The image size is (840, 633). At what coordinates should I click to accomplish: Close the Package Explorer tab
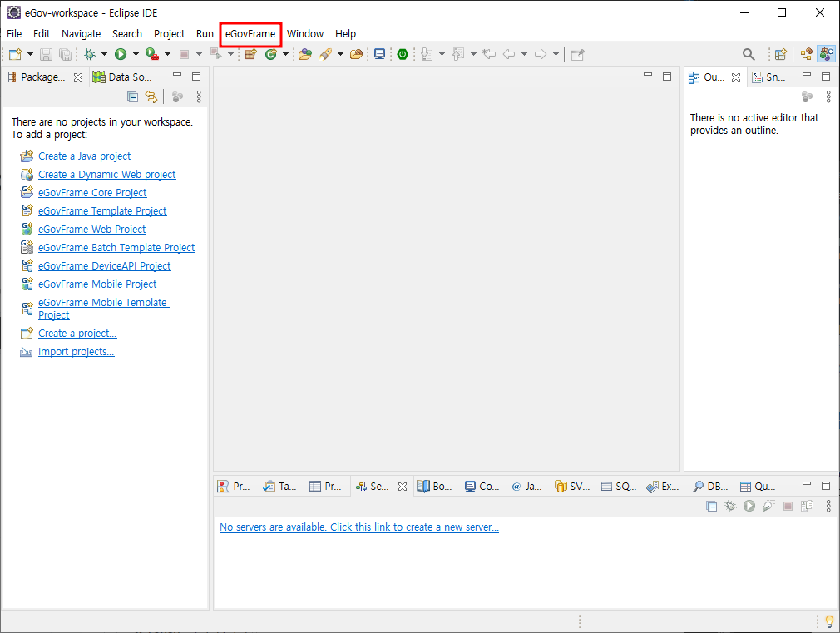tap(78, 77)
